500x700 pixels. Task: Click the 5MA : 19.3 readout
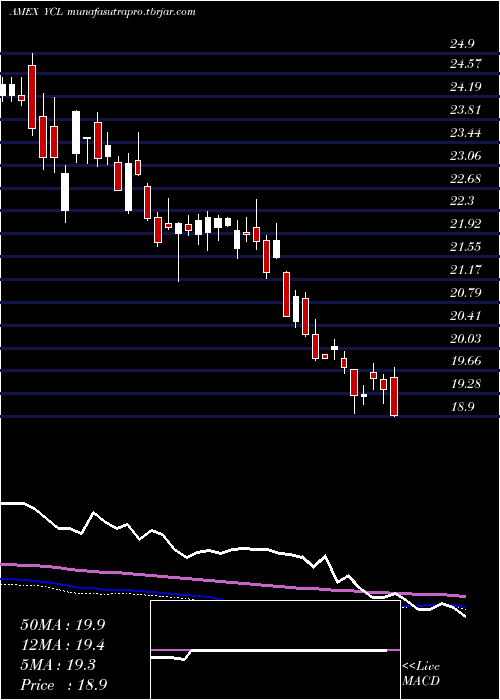point(58,665)
